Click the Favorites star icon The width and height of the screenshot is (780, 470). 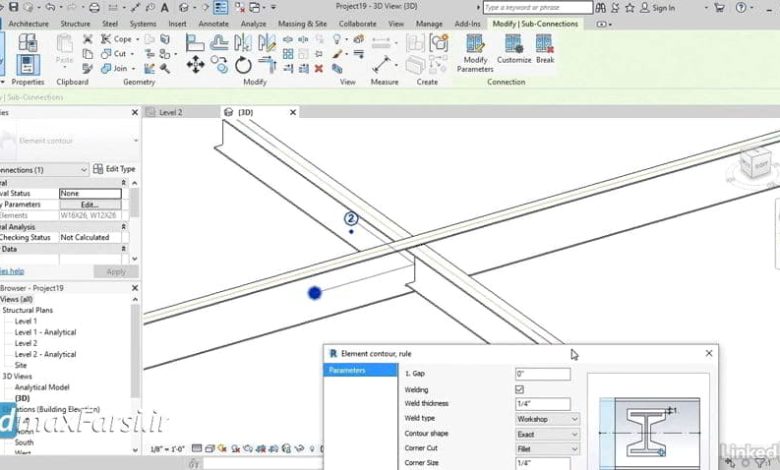tap(630, 7)
